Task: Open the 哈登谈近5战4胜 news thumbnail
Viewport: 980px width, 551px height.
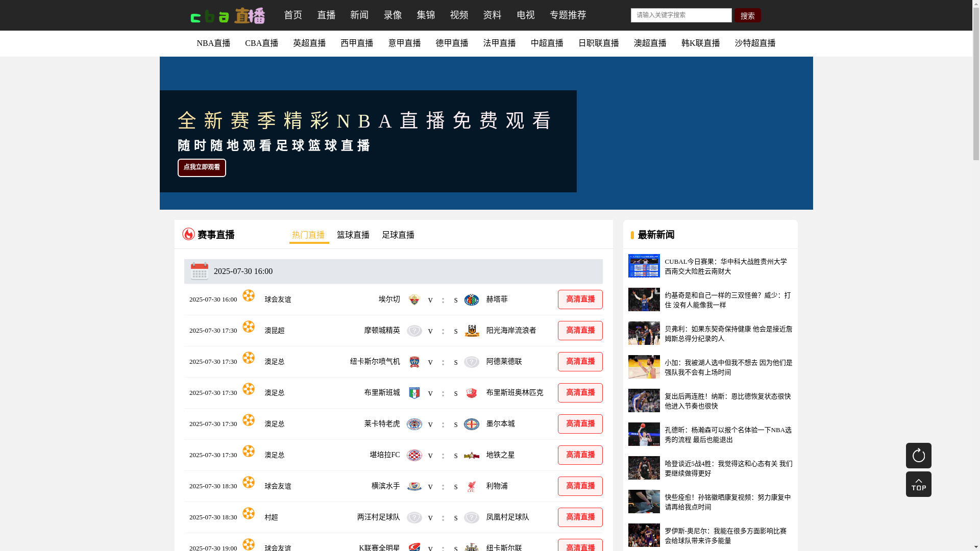Action: coord(644,468)
